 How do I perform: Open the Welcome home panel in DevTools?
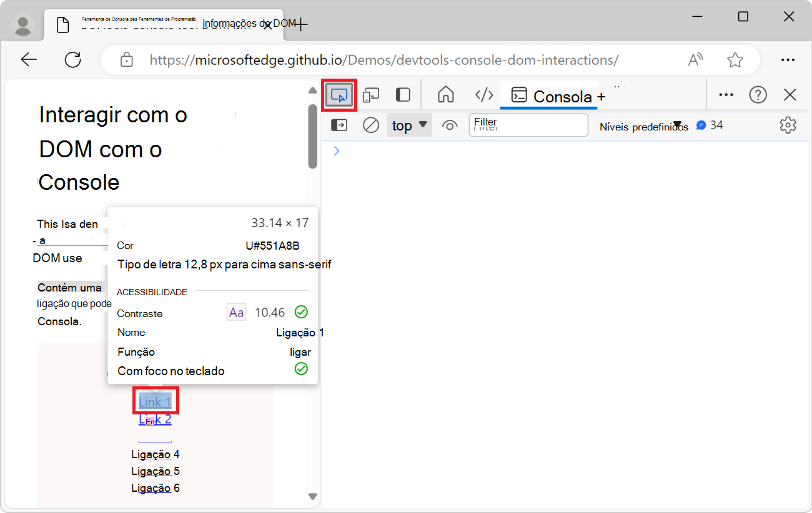pyautogui.click(x=446, y=94)
